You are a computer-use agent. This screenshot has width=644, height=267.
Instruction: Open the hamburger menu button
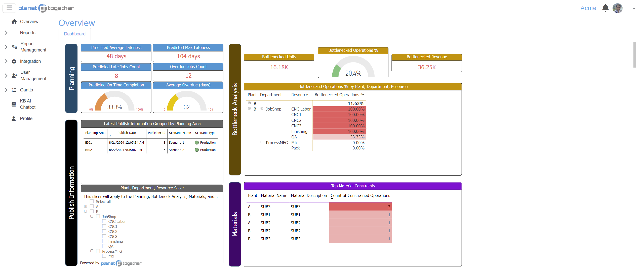pyautogui.click(x=9, y=8)
